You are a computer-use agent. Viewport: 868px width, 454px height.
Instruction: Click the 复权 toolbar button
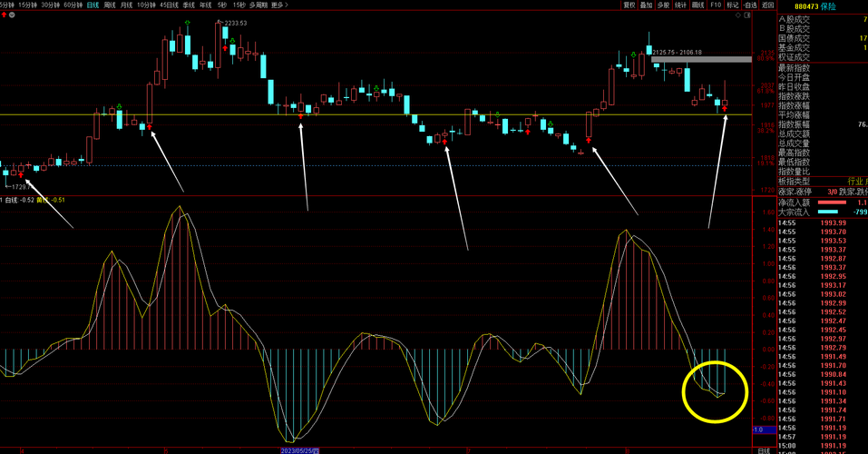629,5
